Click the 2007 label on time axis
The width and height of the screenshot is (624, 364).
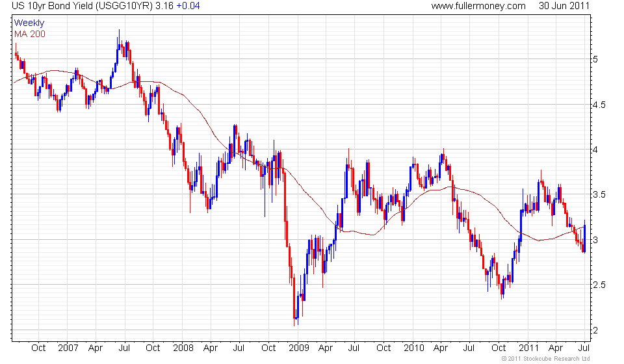[x=68, y=348]
